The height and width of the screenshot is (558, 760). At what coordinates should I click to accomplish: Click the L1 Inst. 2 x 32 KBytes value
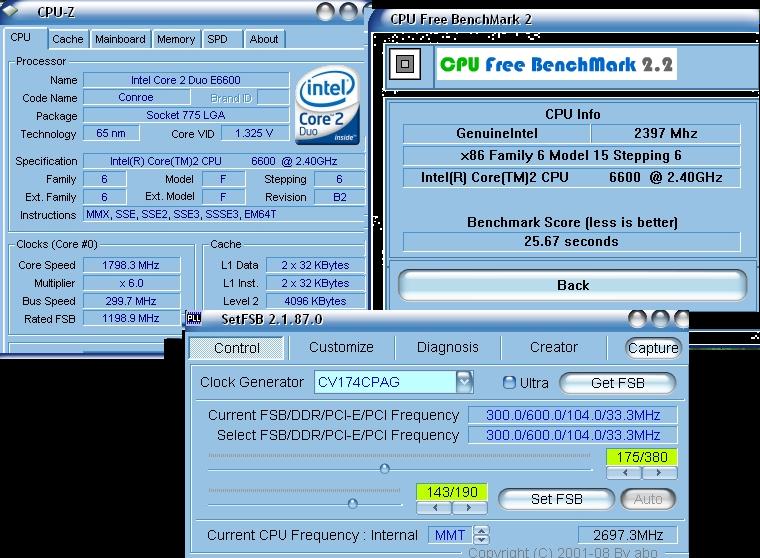(x=315, y=283)
